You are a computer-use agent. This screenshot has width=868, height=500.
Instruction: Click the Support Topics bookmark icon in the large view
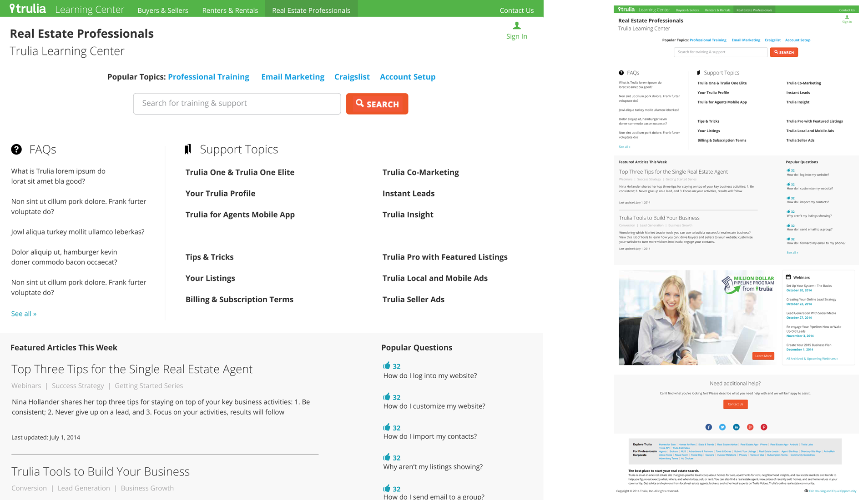tap(188, 149)
